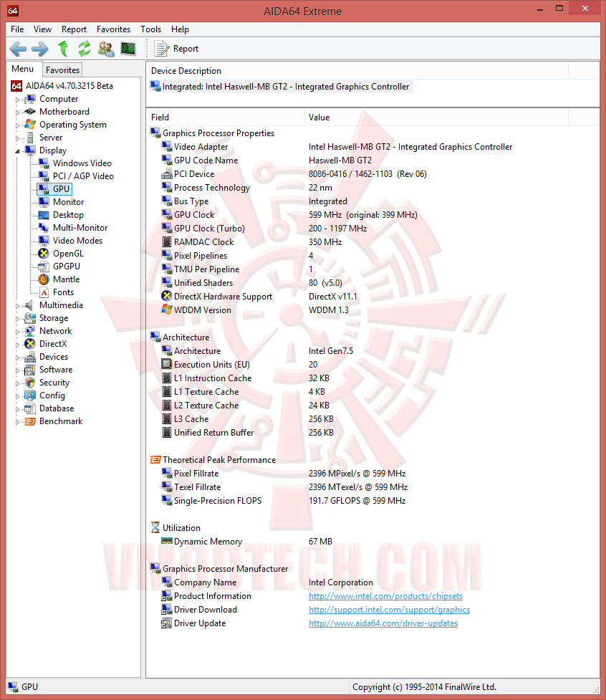Viewport: 606px width, 700px height.
Task: Click the Refresh toolbar icon
Action: point(85,49)
